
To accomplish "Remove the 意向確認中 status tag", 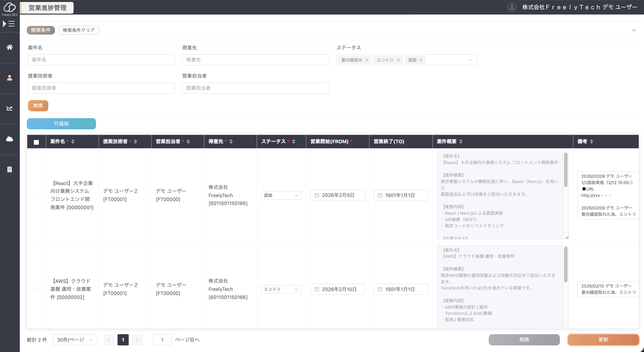I will point(367,60).
